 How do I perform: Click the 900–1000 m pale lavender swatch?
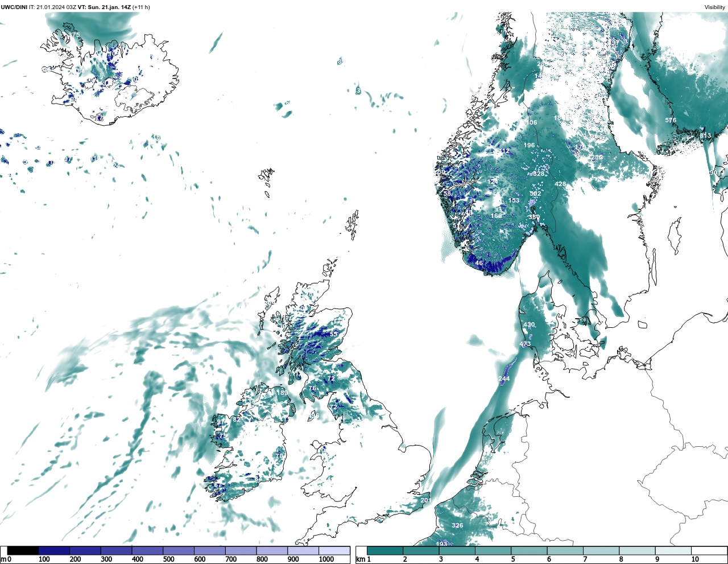(303, 550)
